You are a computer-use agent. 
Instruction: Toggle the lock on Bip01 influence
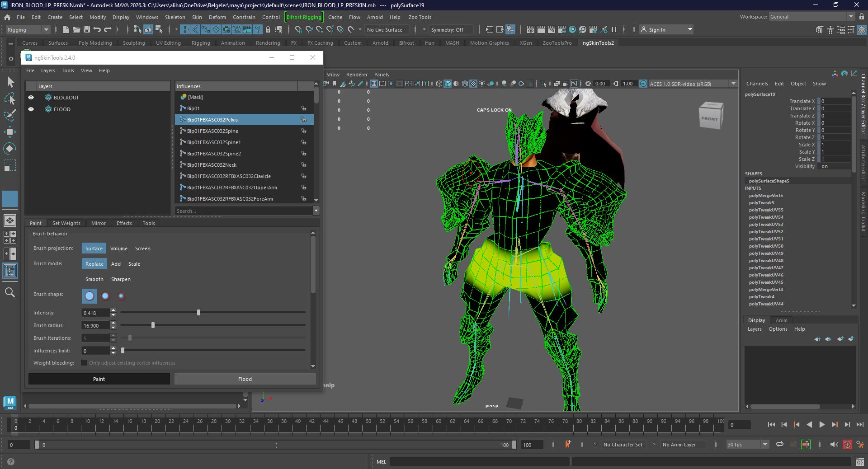tap(304, 108)
